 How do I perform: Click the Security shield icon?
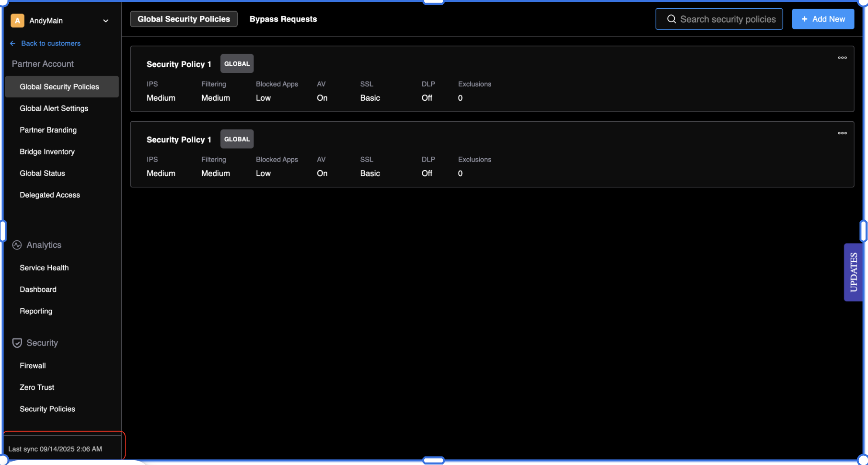[x=17, y=343]
